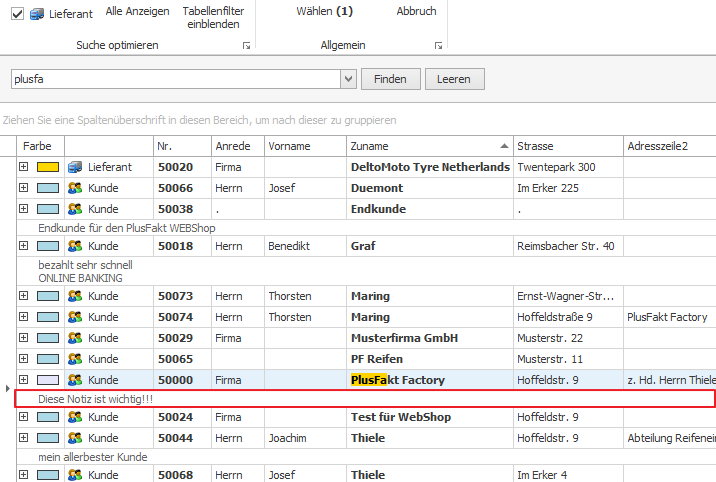This screenshot has height=482, width=716.
Task: Click customer icon in PF Reifen row
Action: pos(74,359)
